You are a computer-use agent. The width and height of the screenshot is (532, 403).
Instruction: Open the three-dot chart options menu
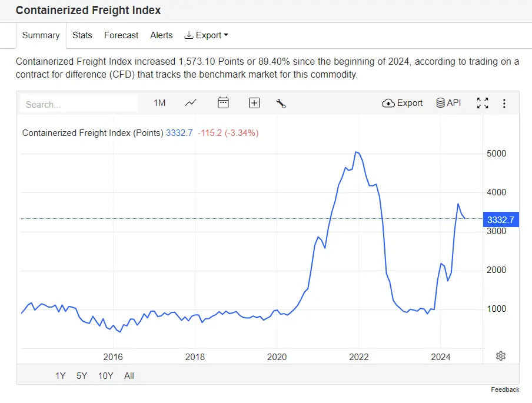click(x=504, y=104)
